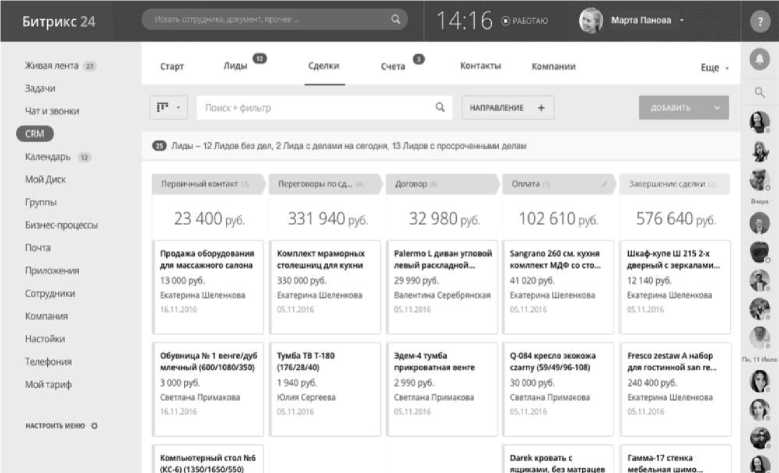Select the Первичный контакт stage header
The width and height of the screenshot is (779, 473).
tap(209, 184)
